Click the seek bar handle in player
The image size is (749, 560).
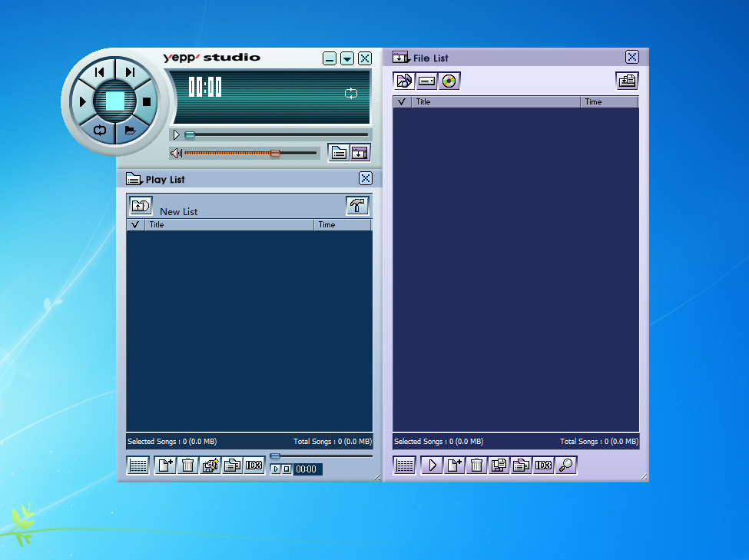tap(190, 134)
